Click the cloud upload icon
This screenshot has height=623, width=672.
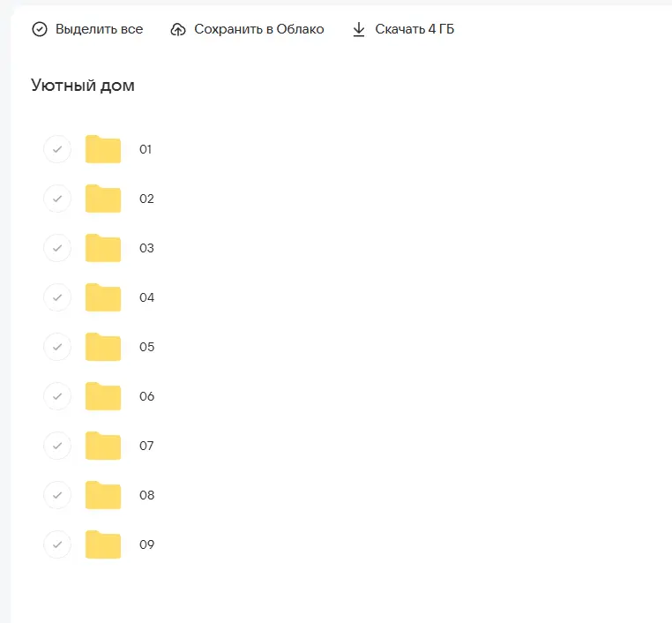click(178, 30)
